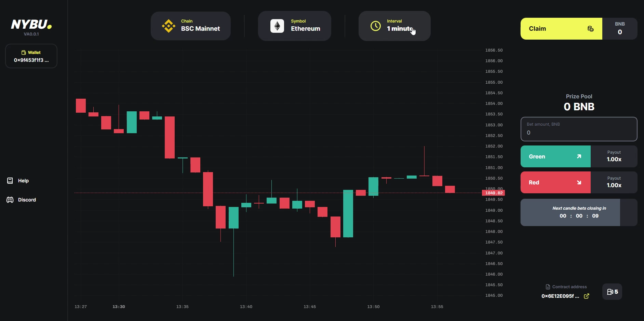The height and width of the screenshot is (321, 644).
Task: Click the 13:30 time axis label
Action: pyautogui.click(x=119, y=307)
